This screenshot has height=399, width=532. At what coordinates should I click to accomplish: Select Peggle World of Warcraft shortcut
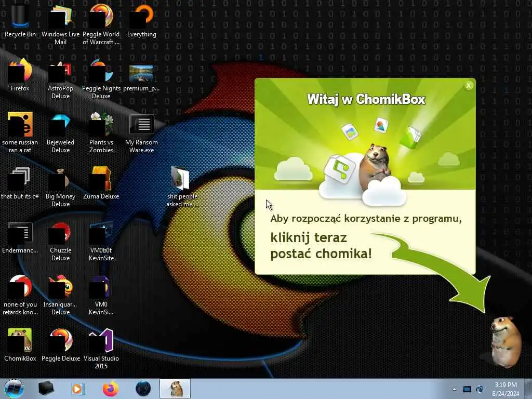tap(101, 24)
